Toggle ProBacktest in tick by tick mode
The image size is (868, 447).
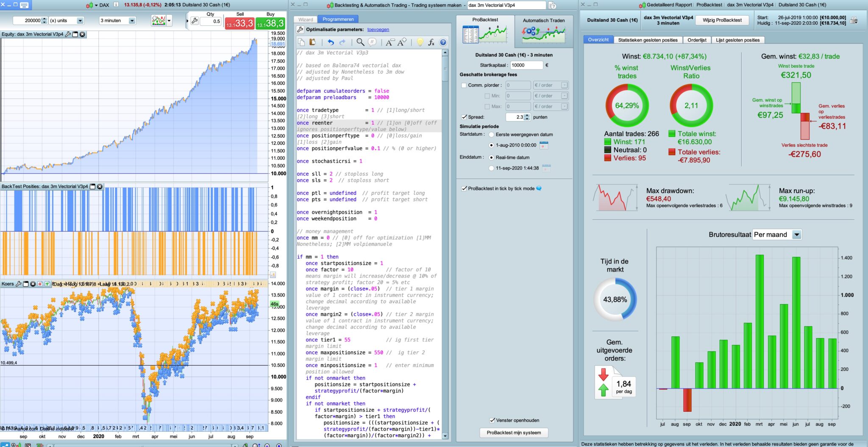point(464,189)
